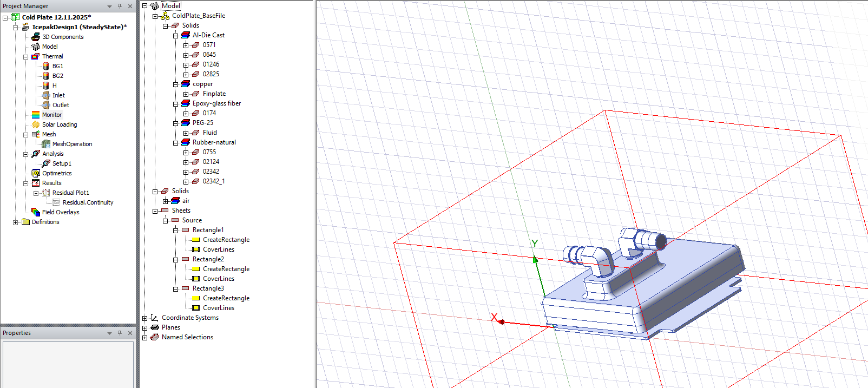Click the Residual Plot1 icon
The width and height of the screenshot is (868, 388).
click(46, 193)
